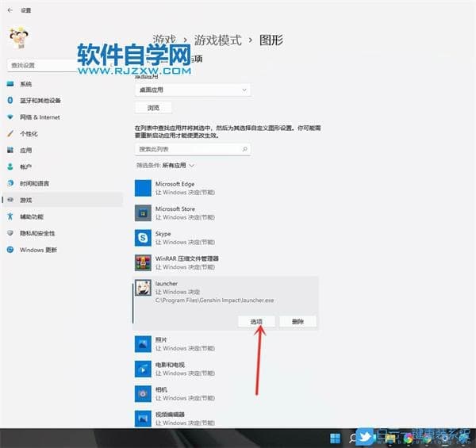Expand the 所有应用 filter dropdown
The width and height of the screenshot is (476, 448).
[178, 166]
